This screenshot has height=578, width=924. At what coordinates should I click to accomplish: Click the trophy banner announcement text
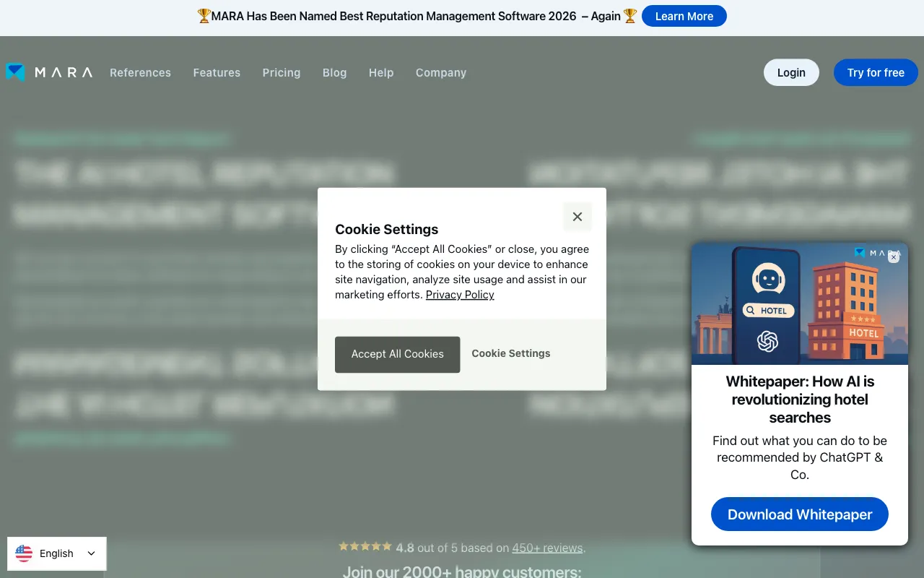click(x=417, y=16)
